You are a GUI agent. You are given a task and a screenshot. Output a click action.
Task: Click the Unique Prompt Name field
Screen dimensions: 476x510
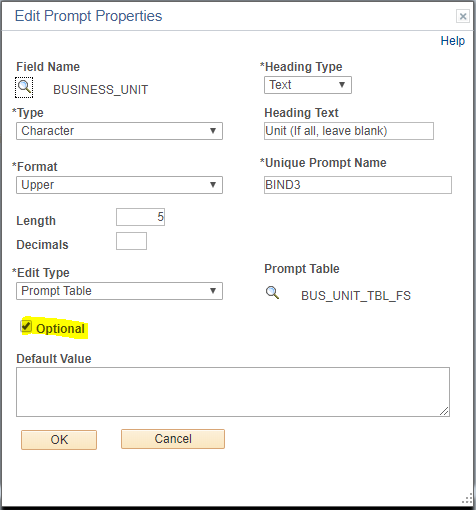(358, 185)
